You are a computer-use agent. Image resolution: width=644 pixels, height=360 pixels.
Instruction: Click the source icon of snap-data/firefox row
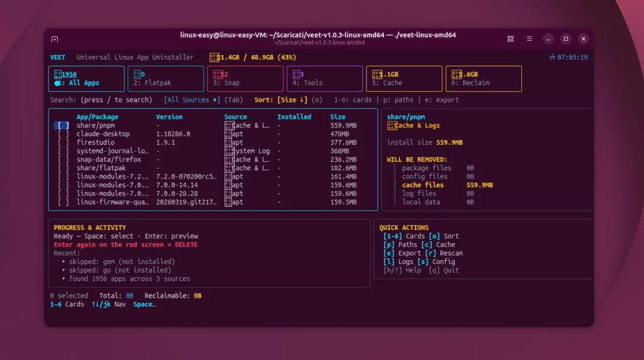(229, 160)
